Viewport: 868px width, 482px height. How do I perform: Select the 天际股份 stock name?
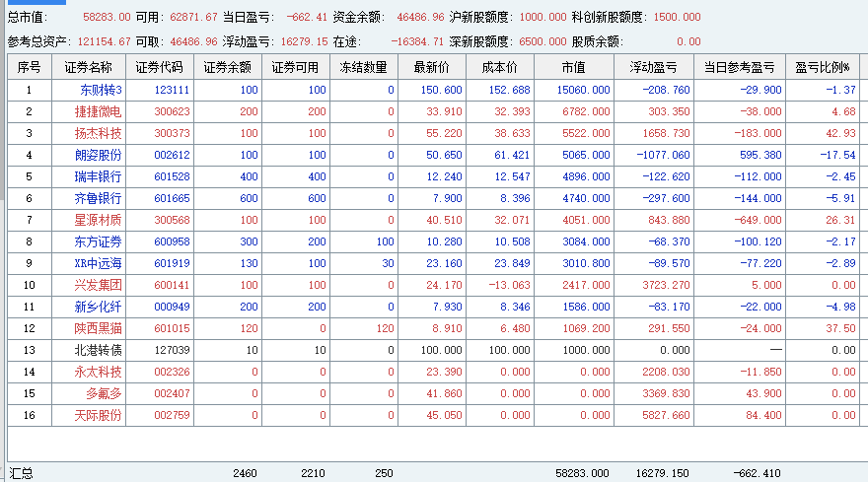98,415
